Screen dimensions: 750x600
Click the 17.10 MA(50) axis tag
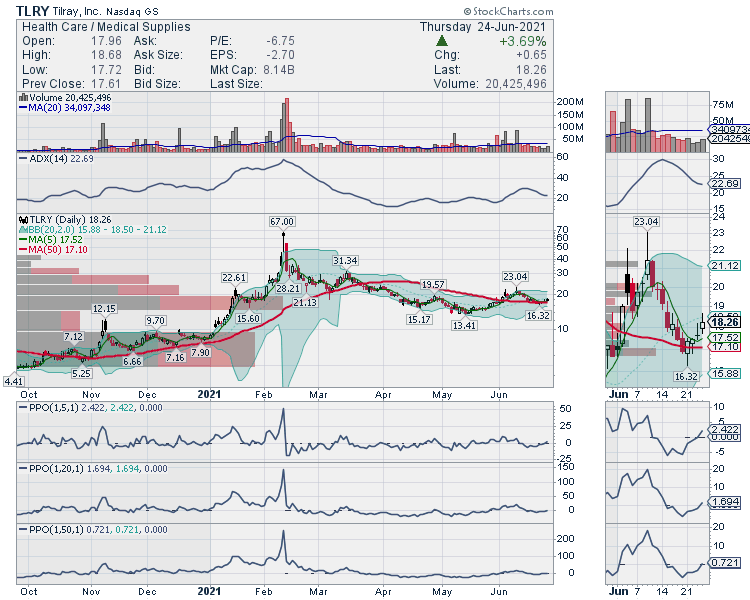click(x=725, y=347)
